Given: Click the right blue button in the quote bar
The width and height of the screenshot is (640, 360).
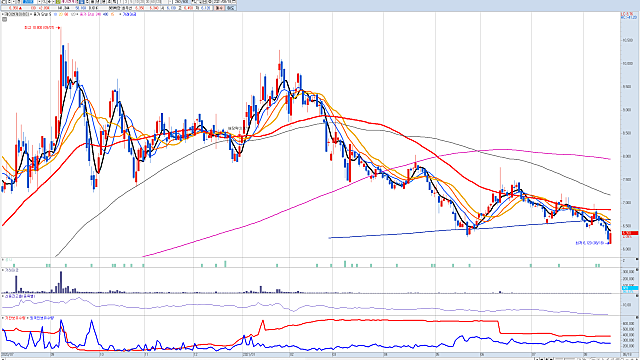Looking at the screenshot, I should click(231, 8).
